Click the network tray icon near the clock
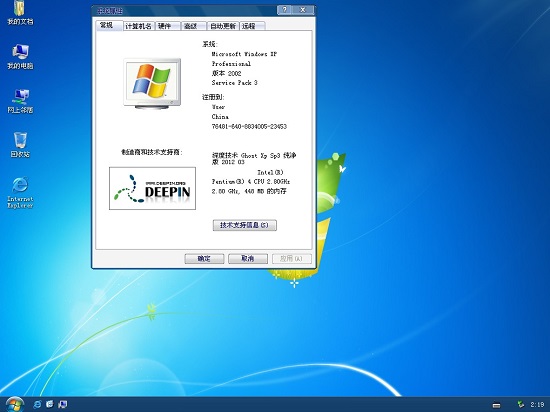Viewport: 550px width, 412px height. pyautogui.click(x=521, y=405)
